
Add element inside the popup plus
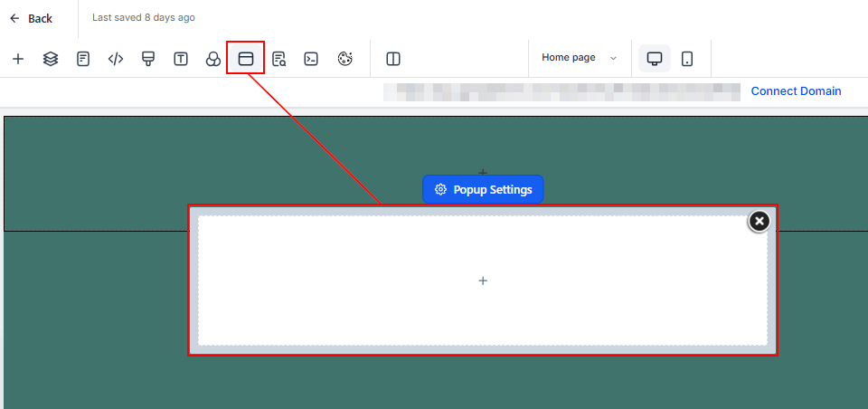(483, 281)
